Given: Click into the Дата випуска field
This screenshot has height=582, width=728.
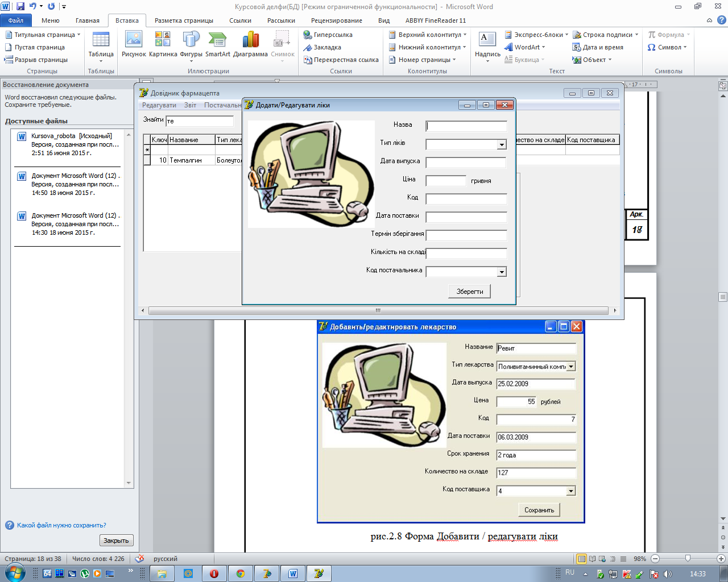Looking at the screenshot, I should (x=466, y=163).
